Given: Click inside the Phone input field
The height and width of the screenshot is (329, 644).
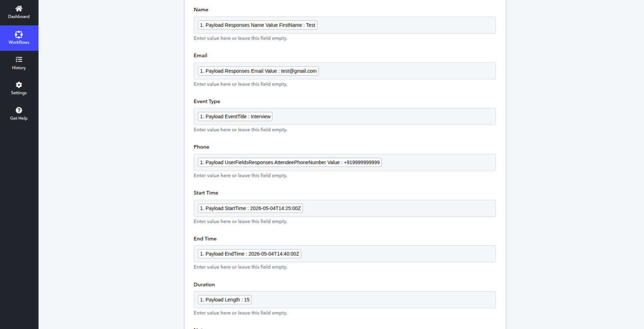Looking at the screenshot, I should [x=345, y=162].
